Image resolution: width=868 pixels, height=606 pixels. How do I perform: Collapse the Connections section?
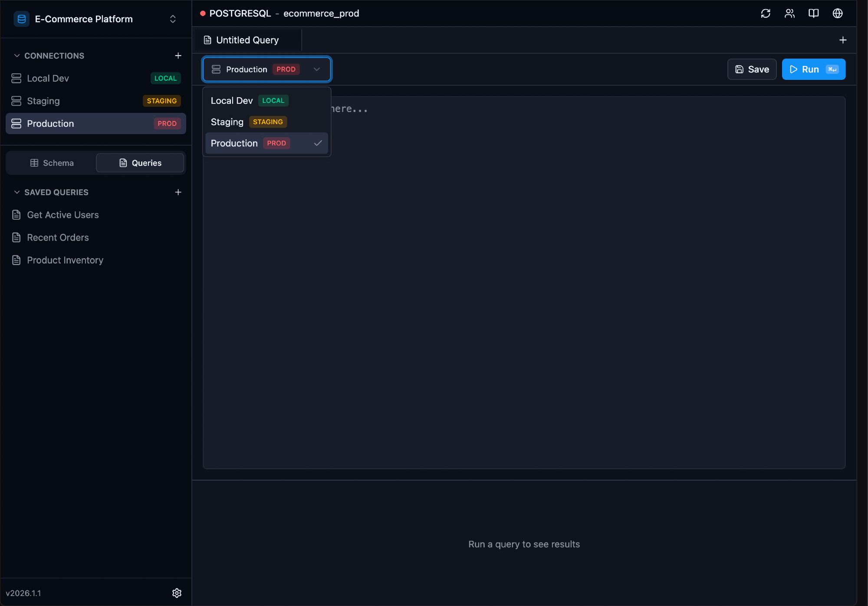[x=17, y=56]
